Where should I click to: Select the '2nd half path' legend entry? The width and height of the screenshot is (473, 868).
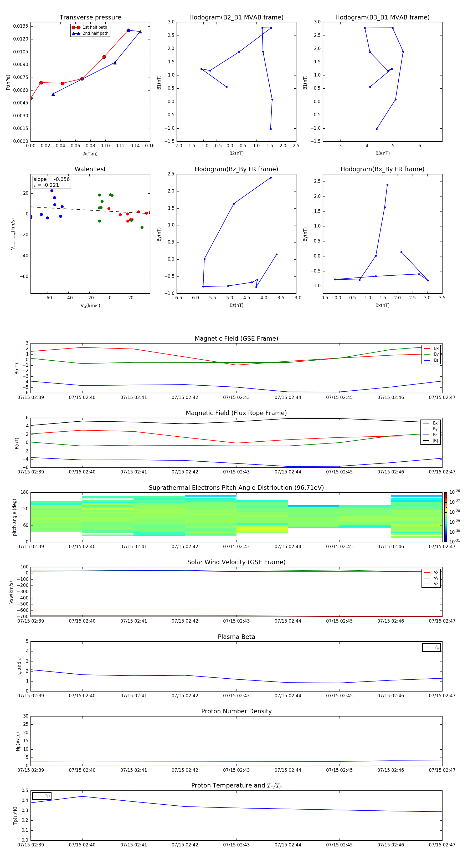(90, 33)
